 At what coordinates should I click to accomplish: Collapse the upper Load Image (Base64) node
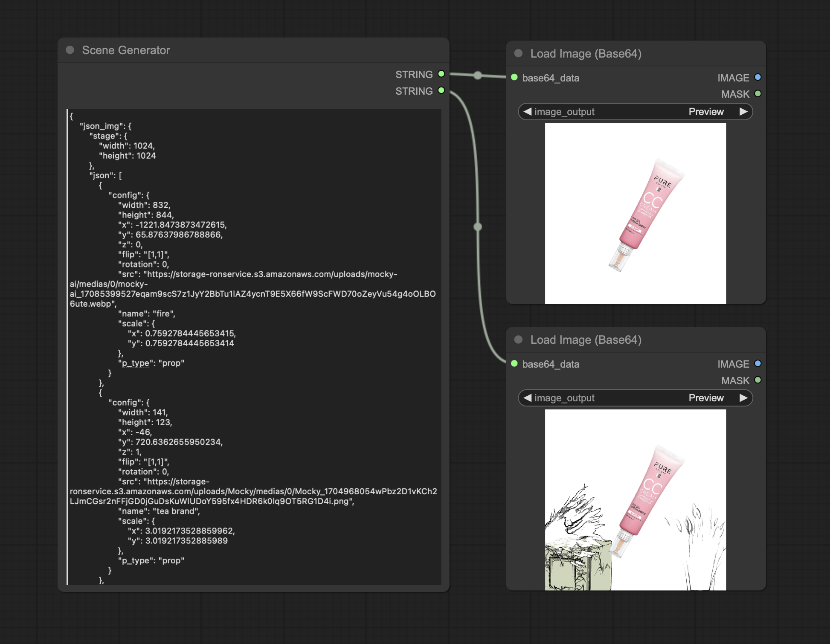pos(518,53)
